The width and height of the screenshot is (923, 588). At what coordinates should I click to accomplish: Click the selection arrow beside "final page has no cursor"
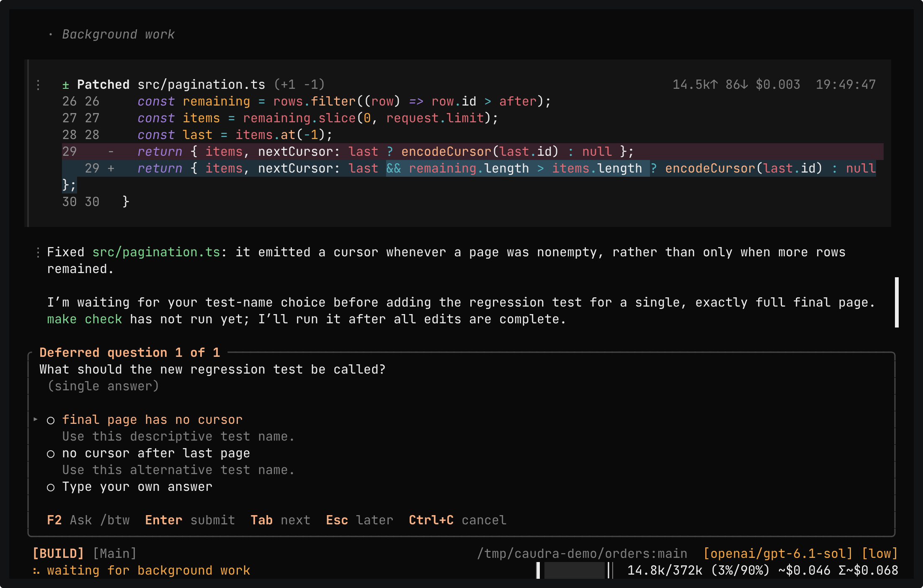(x=36, y=419)
